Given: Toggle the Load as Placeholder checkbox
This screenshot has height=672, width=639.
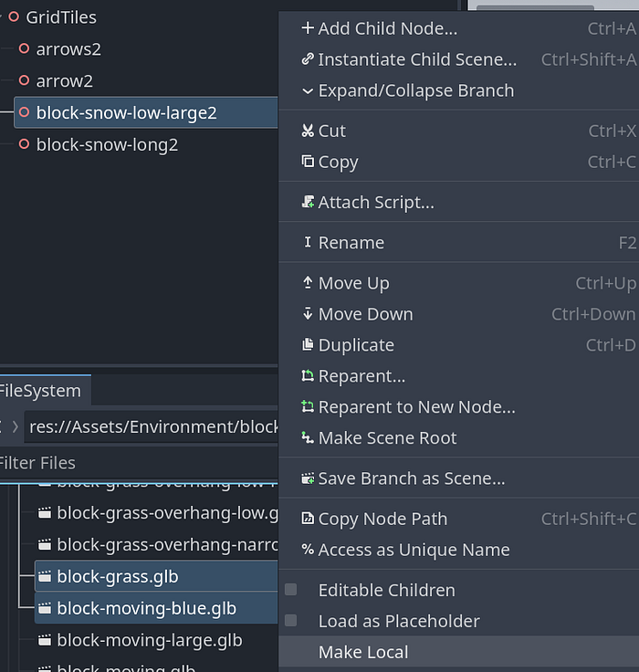Looking at the screenshot, I should coord(290,621).
